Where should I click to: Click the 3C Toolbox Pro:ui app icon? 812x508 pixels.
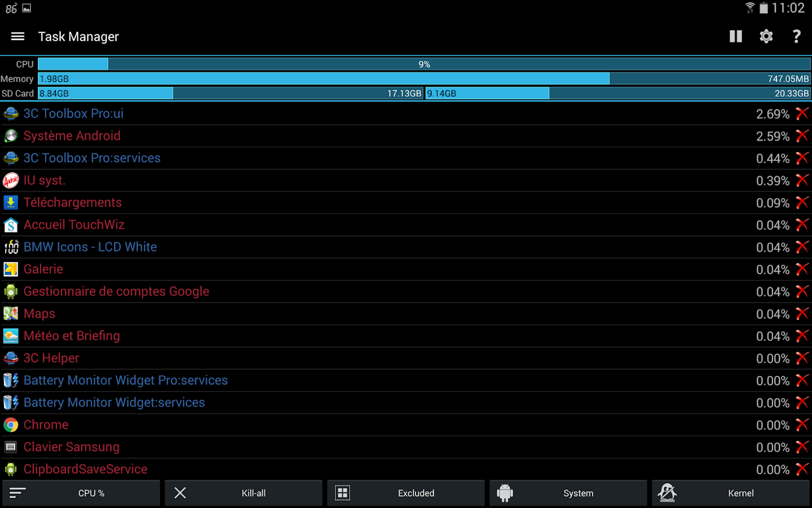click(x=11, y=113)
